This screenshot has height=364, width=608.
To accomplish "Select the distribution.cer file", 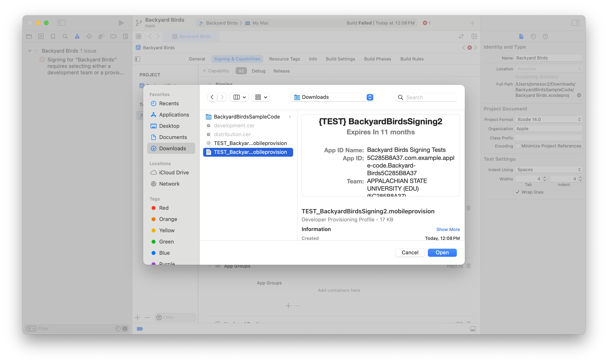I will click(248, 134).
